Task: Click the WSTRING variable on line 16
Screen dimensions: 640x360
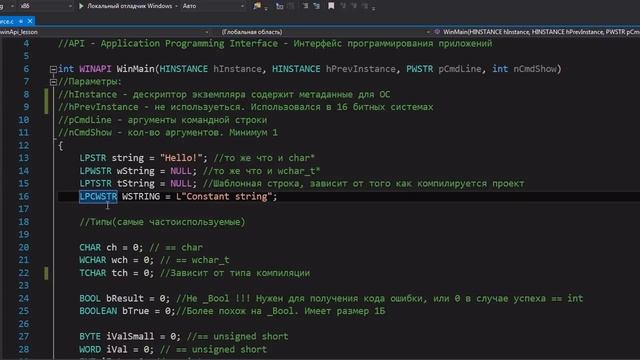Action: pyautogui.click(x=141, y=196)
